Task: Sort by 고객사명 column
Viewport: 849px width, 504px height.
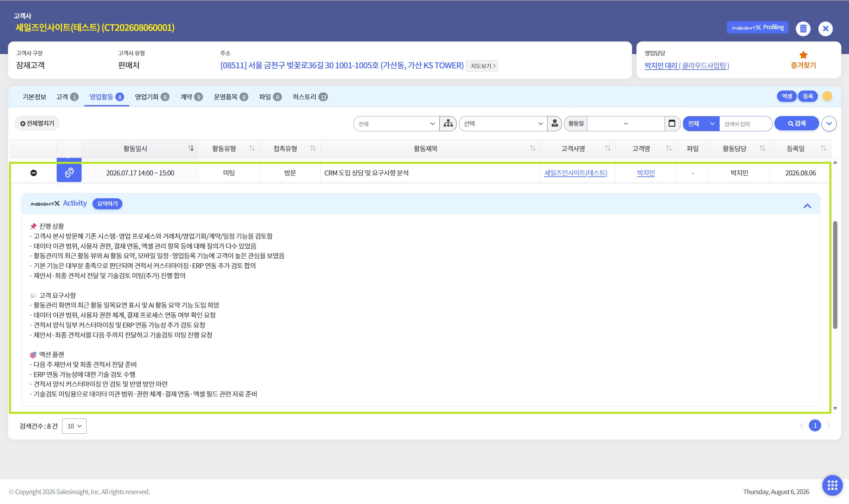Action: point(608,149)
